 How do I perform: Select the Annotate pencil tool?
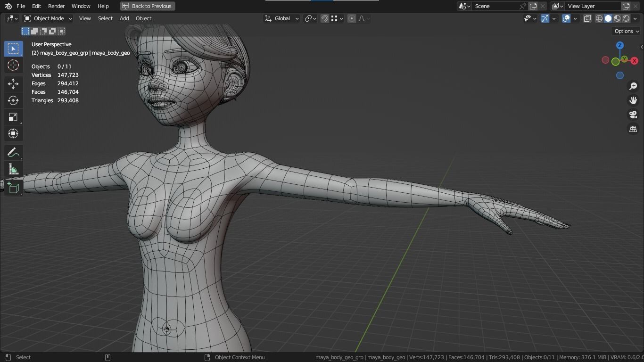point(13,153)
